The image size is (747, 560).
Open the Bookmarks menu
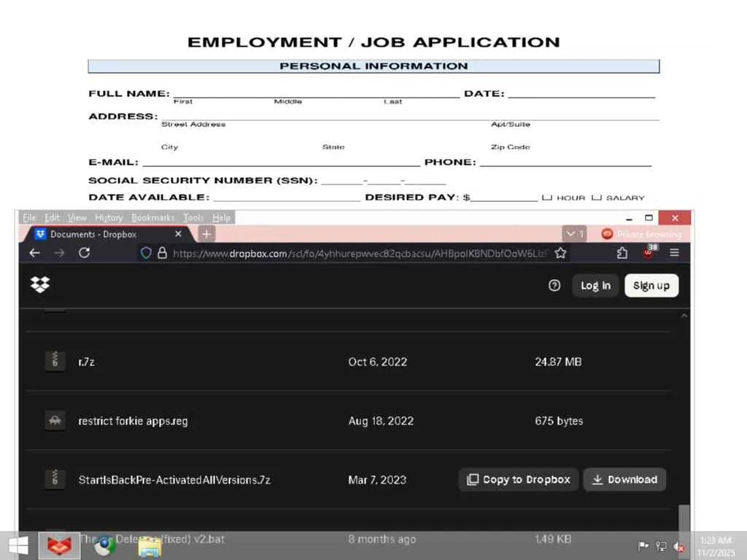pyautogui.click(x=152, y=217)
